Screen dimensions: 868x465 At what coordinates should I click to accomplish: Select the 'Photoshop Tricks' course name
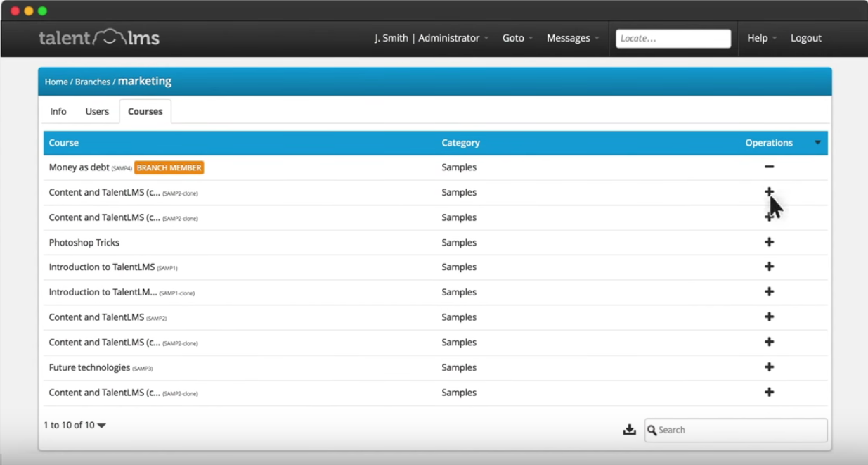click(84, 242)
